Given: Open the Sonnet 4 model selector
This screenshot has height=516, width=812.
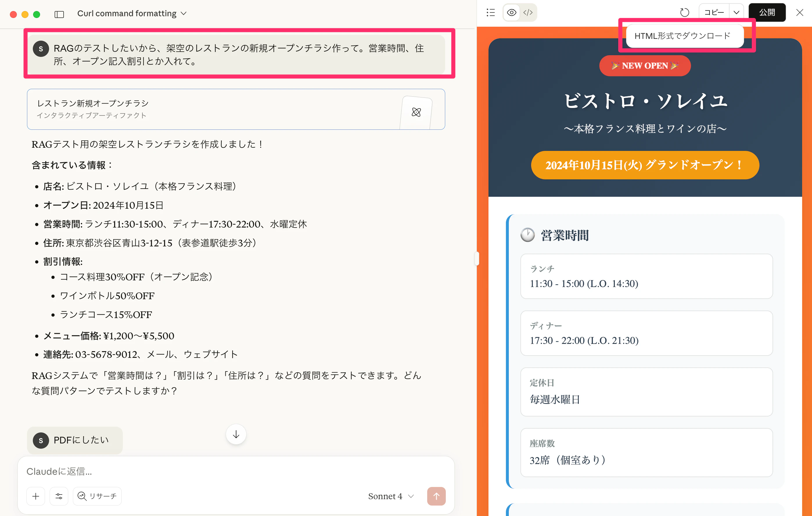Looking at the screenshot, I should pos(391,496).
